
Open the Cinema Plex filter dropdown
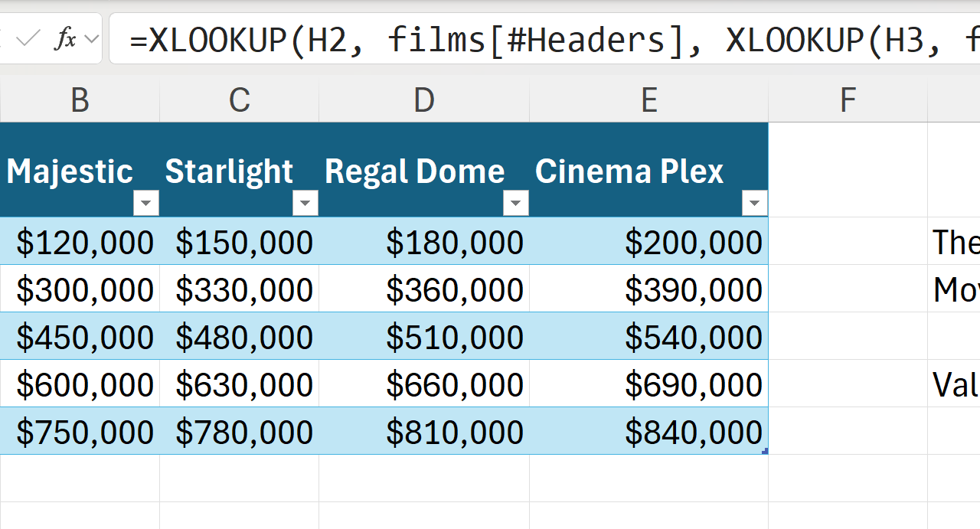point(754,203)
